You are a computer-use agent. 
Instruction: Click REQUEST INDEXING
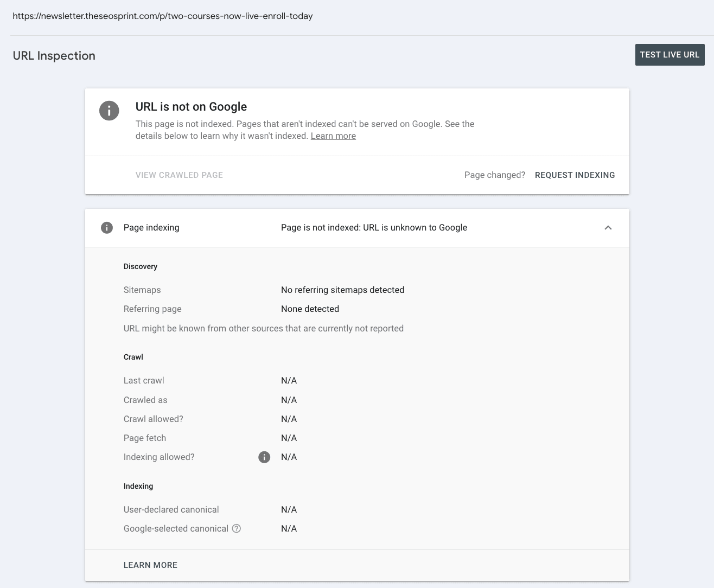575,175
